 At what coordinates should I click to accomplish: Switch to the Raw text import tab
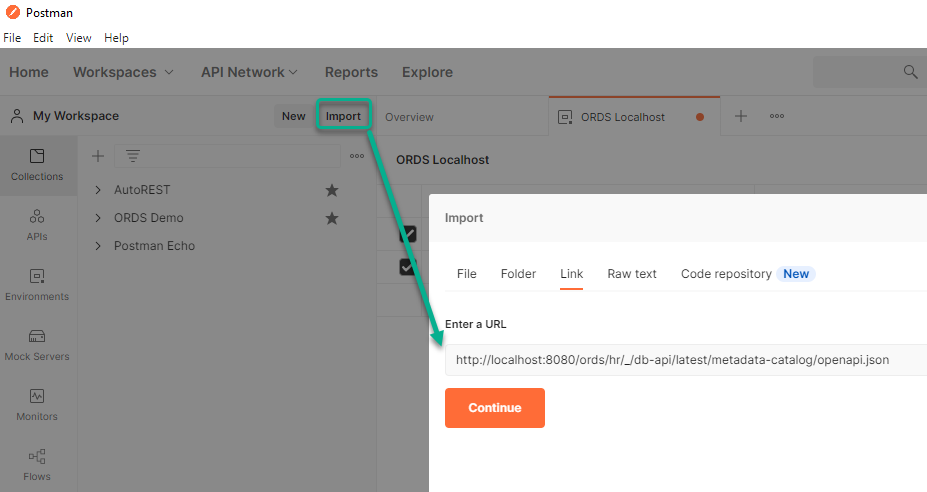(x=632, y=274)
